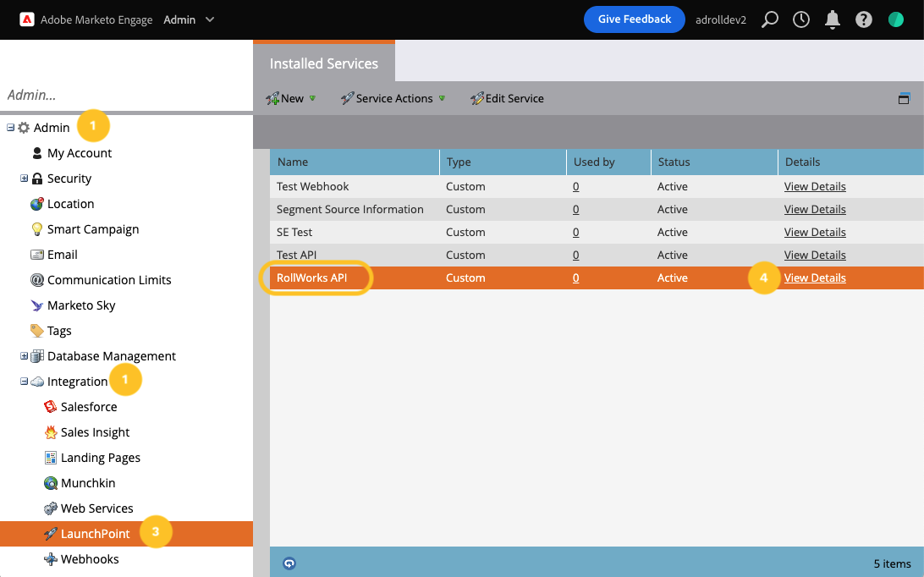Expand the Security tree node
The height and width of the screenshot is (577, 924).
25,179
